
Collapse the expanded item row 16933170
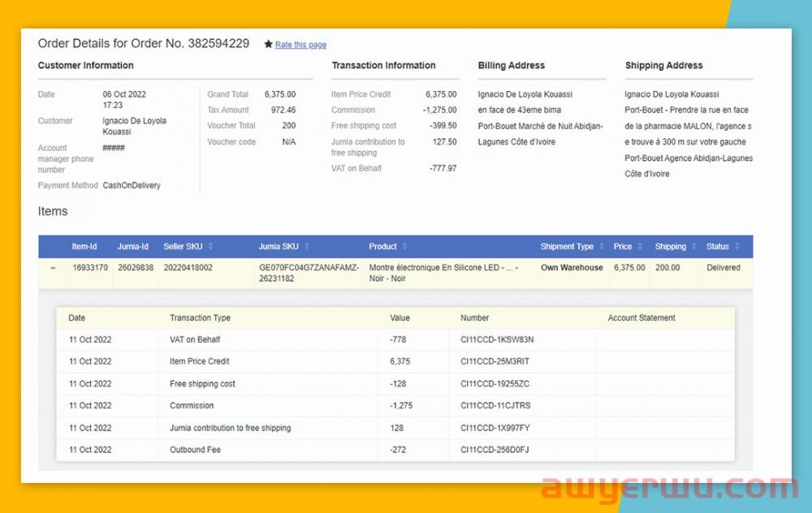[x=53, y=268]
